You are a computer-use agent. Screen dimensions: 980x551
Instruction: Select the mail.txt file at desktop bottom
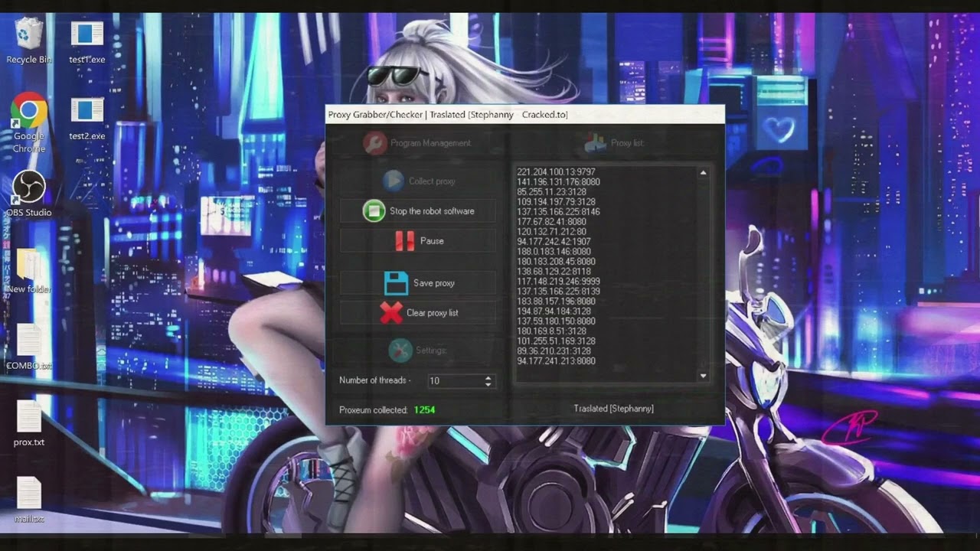click(29, 499)
